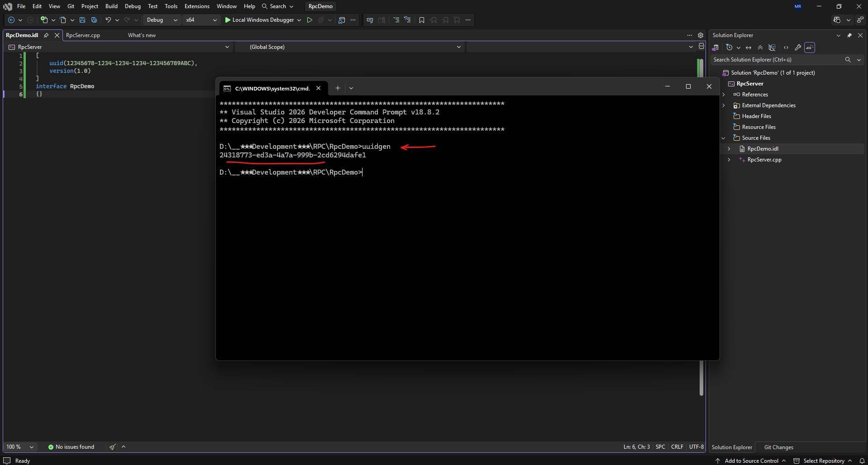
Task: Open the zoom level 100 % dropdown
Action: pos(20,447)
